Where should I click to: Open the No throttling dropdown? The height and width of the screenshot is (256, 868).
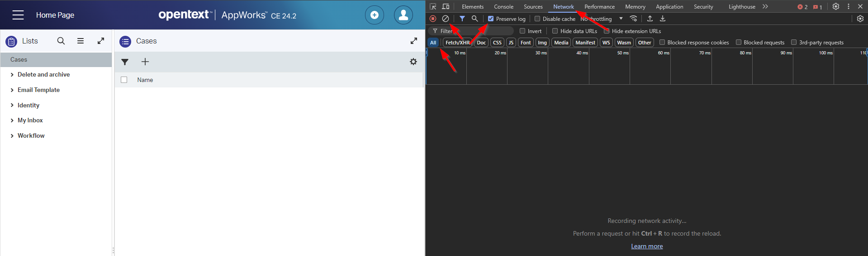[x=602, y=19]
